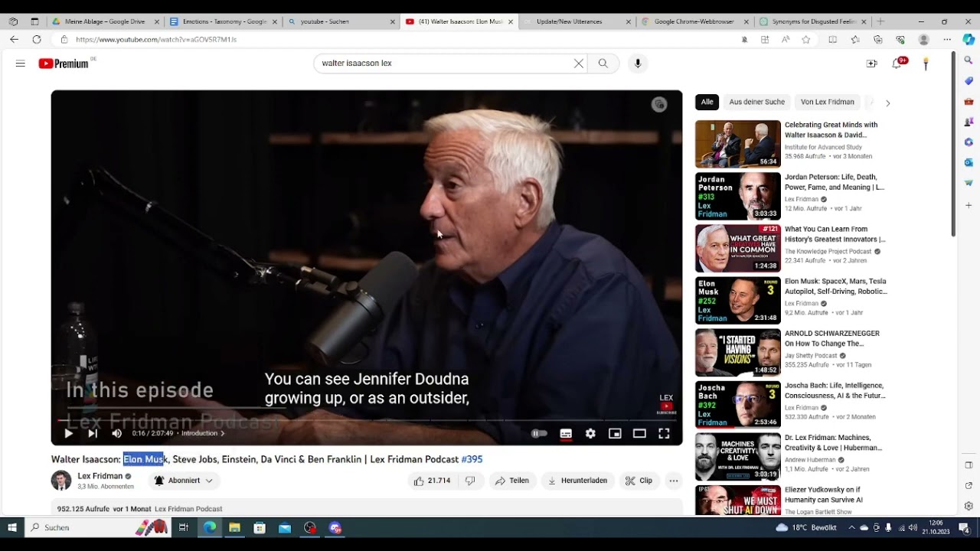The height and width of the screenshot is (551, 980).
Task: Open the Lex Fridman channel avatar
Action: [61, 481]
